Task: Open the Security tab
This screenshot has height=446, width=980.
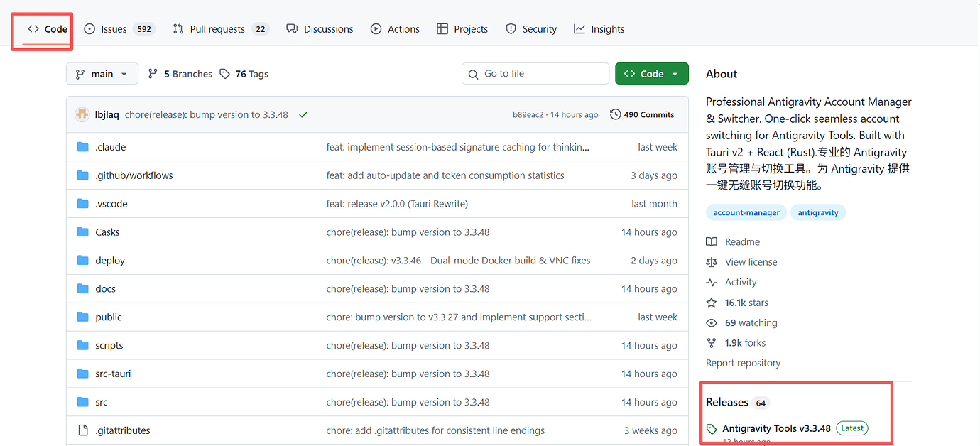Action: pos(531,29)
